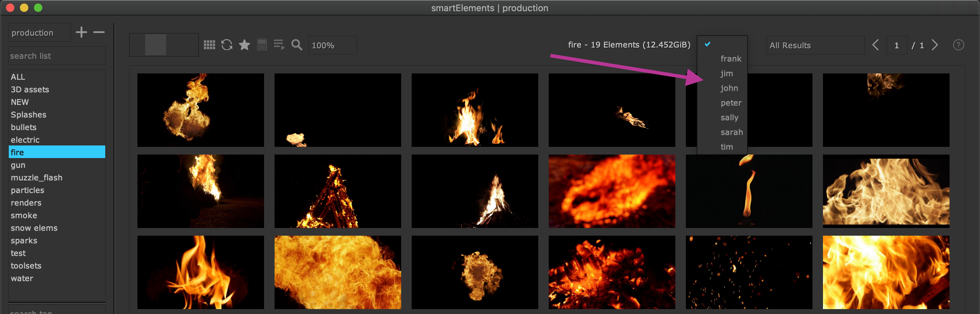Select the smoke category in list
Viewport: 980px width, 314px height.
[x=24, y=215]
